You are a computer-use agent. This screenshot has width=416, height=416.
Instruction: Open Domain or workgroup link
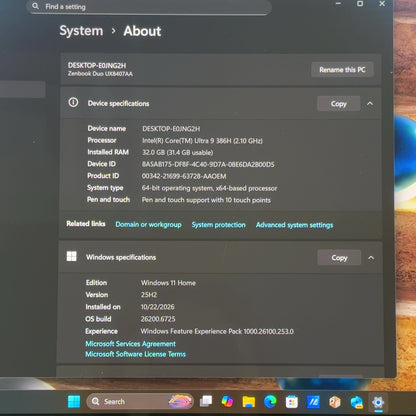148,224
